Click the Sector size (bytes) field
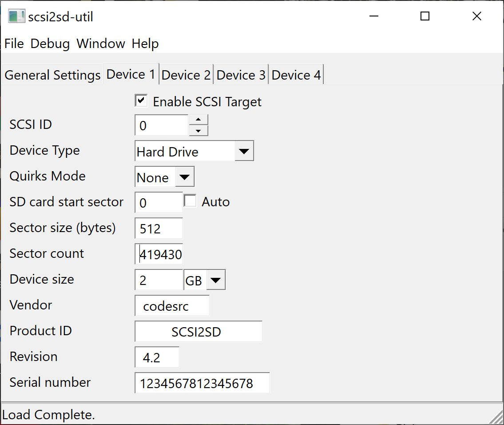The image size is (504, 425). [x=159, y=228]
